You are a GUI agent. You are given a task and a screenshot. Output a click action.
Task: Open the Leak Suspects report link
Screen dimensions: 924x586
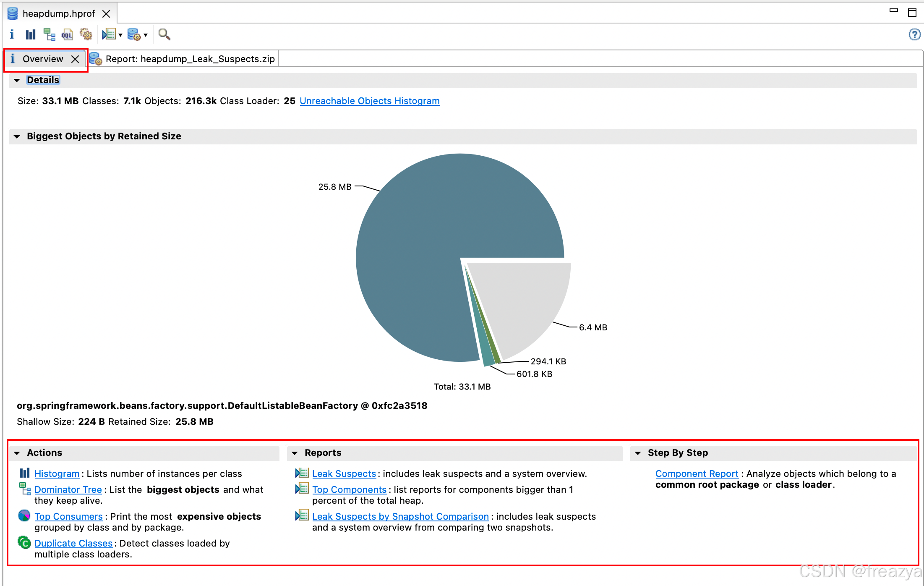pyautogui.click(x=344, y=474)
